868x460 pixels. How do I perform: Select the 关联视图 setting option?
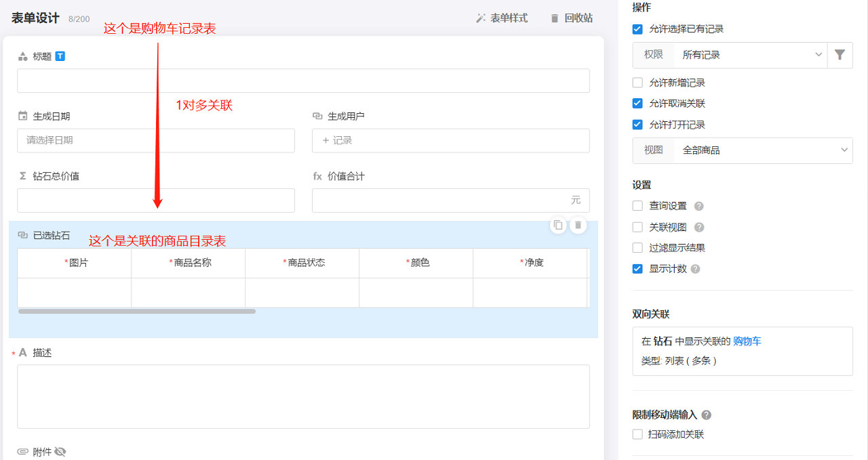click(x=636, y=226)
